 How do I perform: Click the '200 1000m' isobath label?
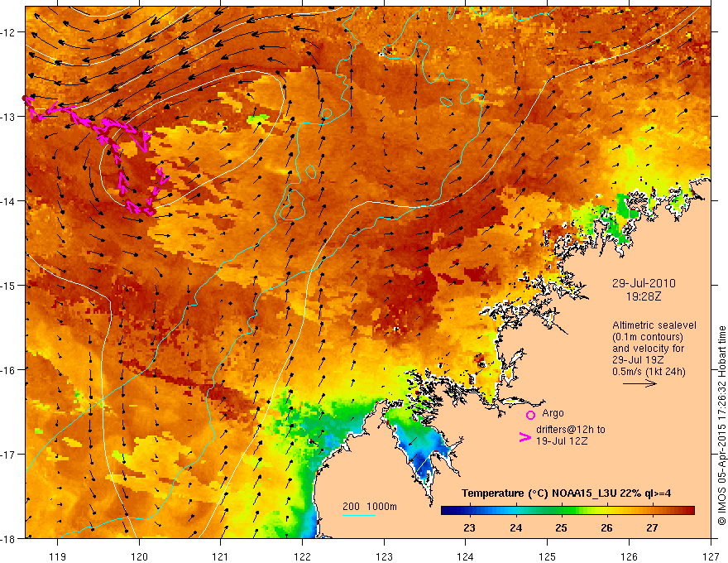[x=370, y=507]
